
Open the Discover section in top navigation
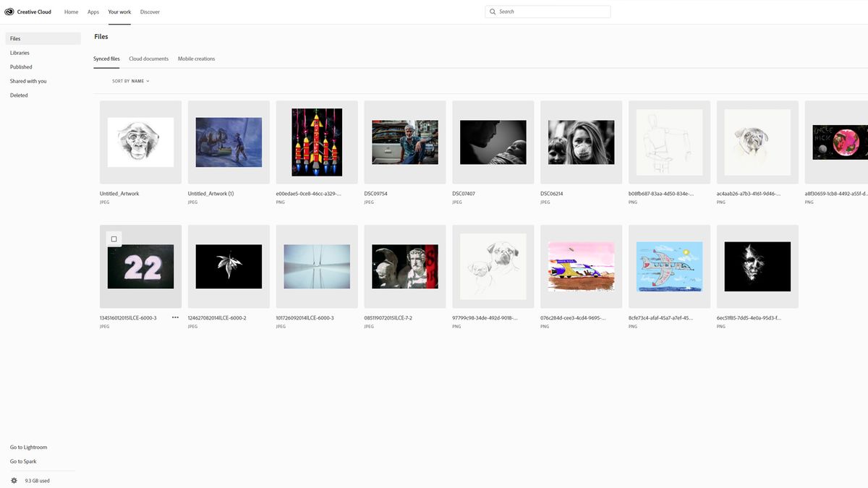pos(150,12)
